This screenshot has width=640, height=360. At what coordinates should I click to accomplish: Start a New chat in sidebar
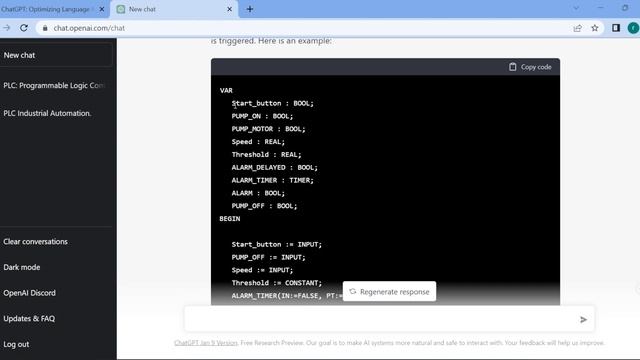[56, 55]
